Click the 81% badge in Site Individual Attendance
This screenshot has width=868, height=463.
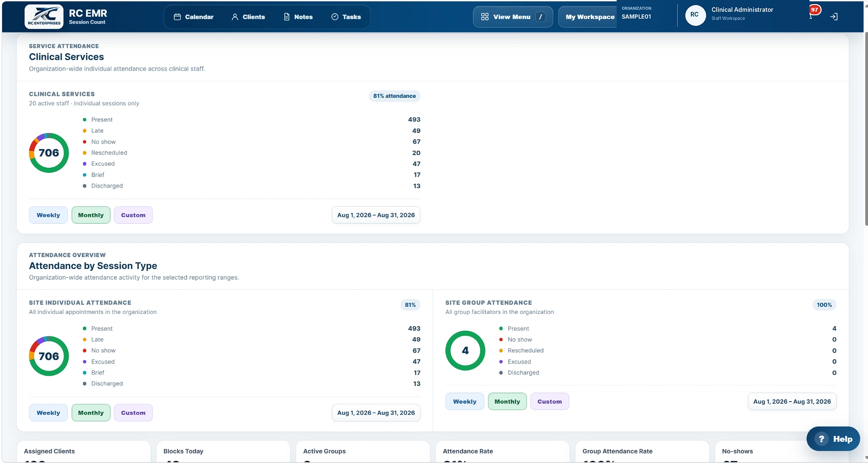tap(410, 305)
